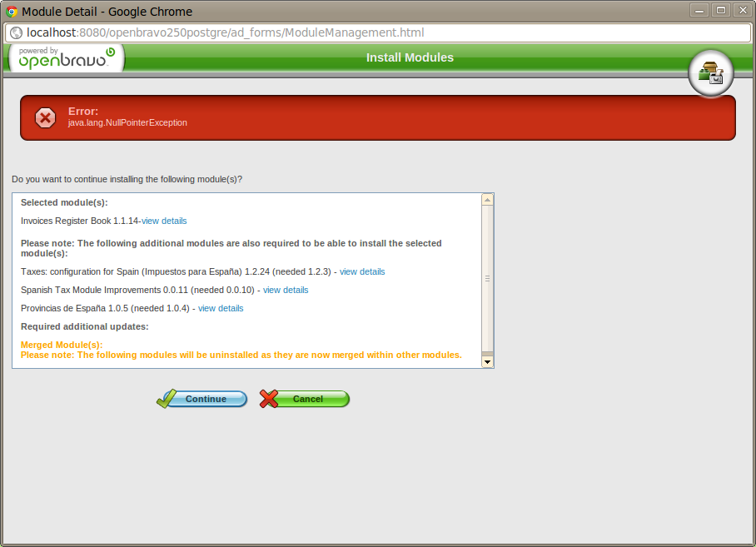Click the page info globe icon
The width and height of the screenshot is (756, 547).
[x=17, y=32]
